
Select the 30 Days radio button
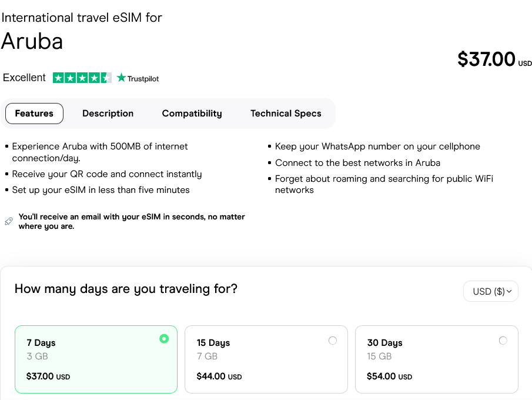click(503, 341)
